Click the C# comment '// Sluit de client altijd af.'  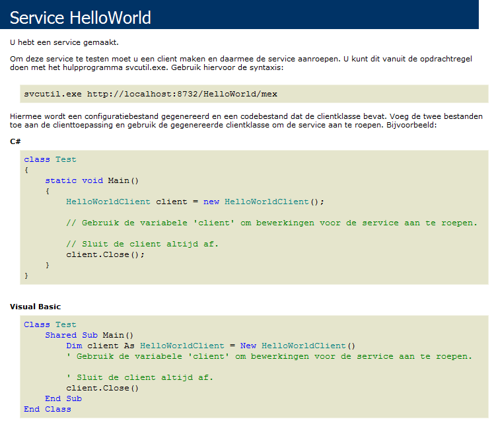[x=142, y=244]
